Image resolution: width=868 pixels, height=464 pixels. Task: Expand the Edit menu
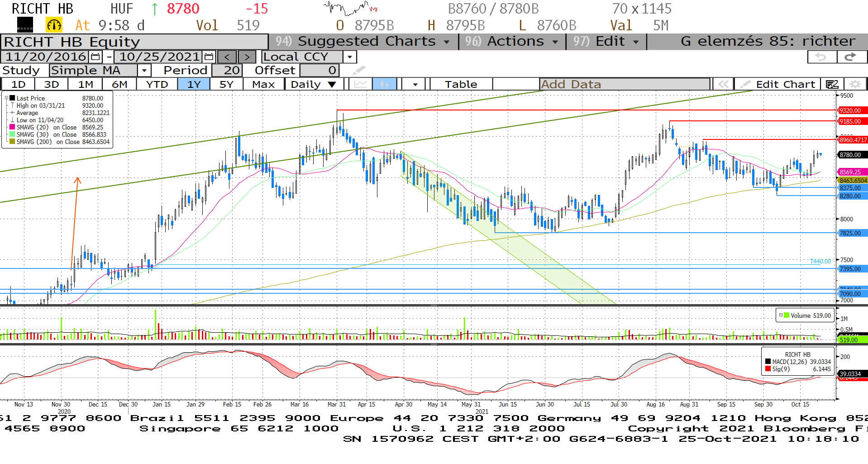click(606, 41)
